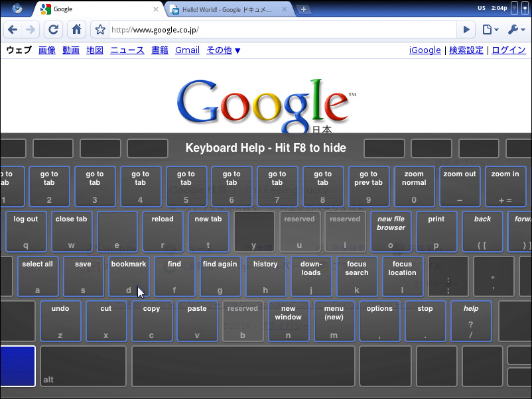The image size is (532, 399).
Task: Click the 'reload' r key
Action: (x=163, y=232)
